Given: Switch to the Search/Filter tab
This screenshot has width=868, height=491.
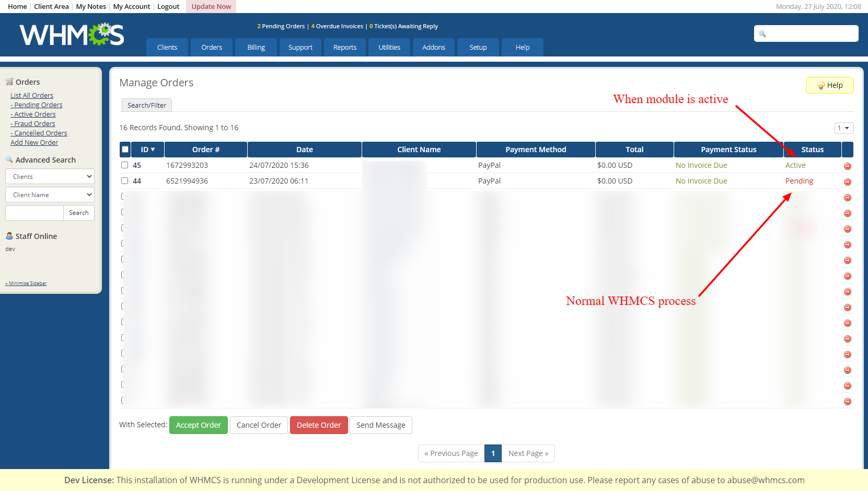Looking at the screenshot, I should (146, 105).
